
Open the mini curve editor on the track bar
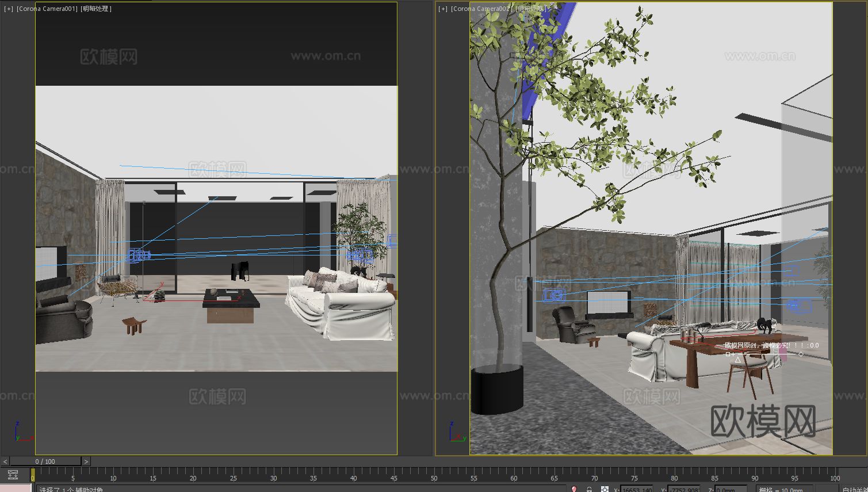(13, 475)
